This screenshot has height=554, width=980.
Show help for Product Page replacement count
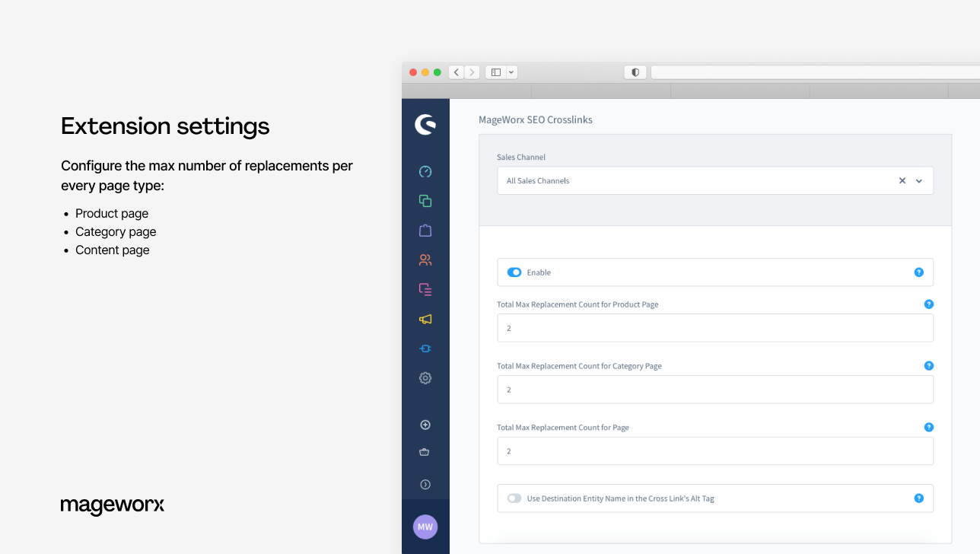(x=928, y=304)
